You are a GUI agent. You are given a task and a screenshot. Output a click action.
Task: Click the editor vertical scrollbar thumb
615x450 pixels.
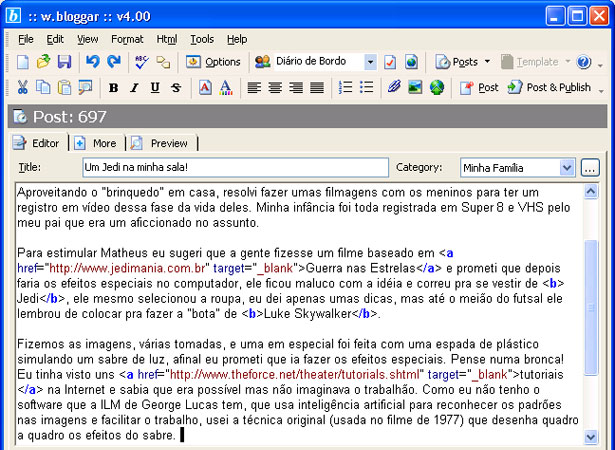[591, 308]
